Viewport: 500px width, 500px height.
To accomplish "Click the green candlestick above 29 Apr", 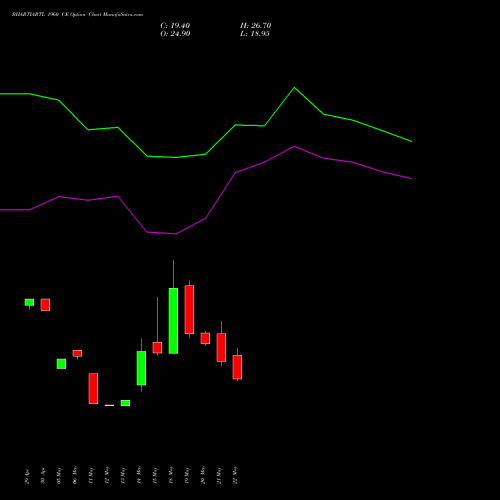I will (29, 302).
